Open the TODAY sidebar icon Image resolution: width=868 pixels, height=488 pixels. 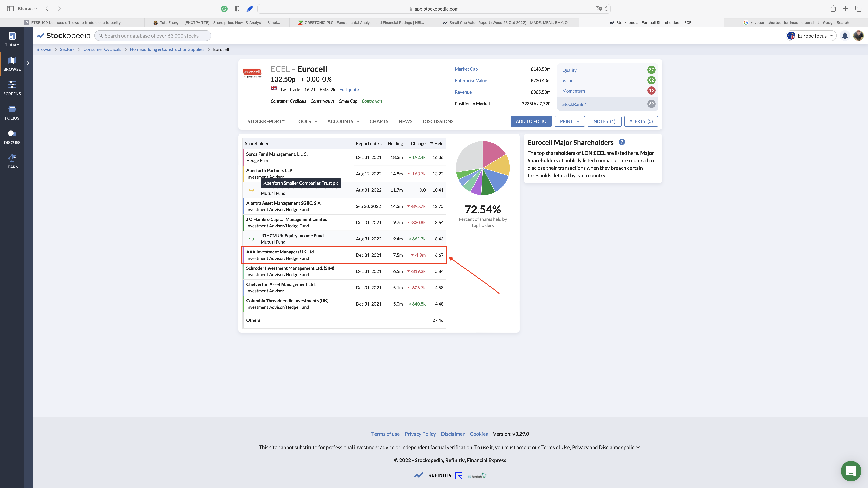tap(12, 39)
